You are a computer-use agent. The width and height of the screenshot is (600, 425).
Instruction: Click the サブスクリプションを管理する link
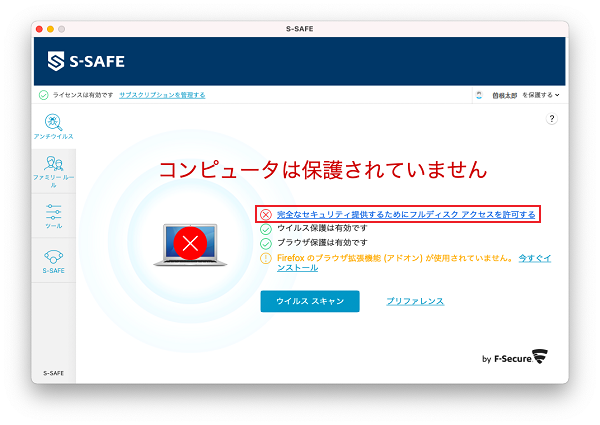click(x=162, y=95)
